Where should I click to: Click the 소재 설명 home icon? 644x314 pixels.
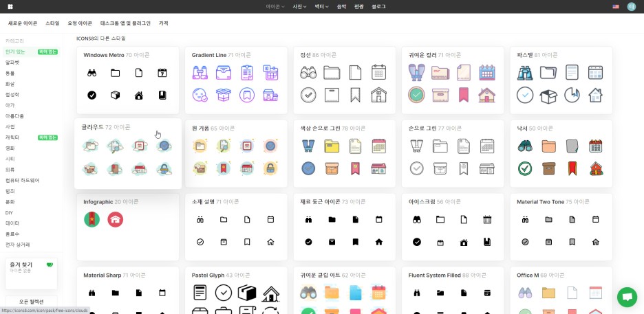tap(270, 243)
